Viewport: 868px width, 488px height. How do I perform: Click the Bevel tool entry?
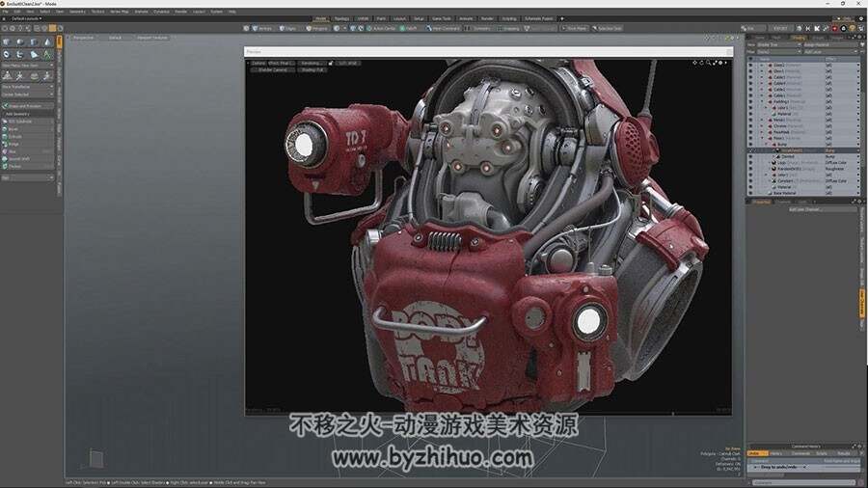(28, 129)
